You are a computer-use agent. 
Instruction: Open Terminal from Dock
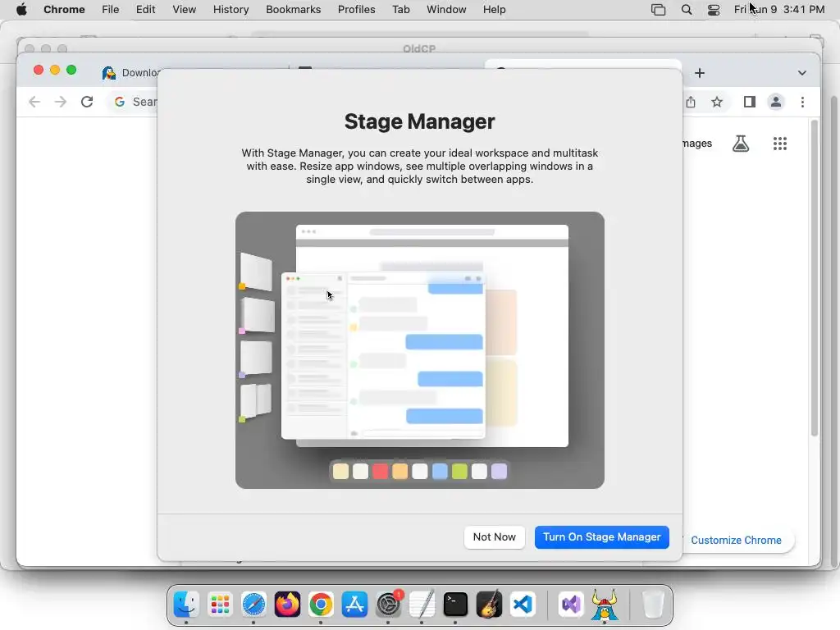[455, 605]
